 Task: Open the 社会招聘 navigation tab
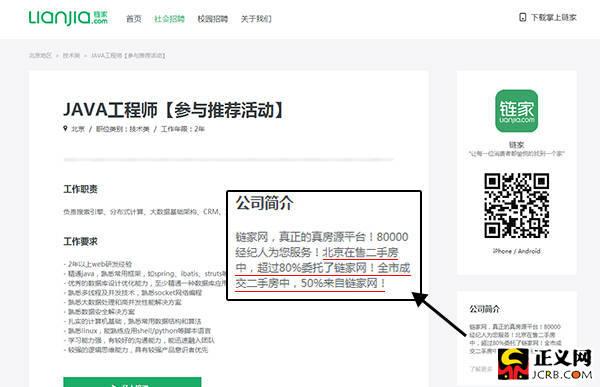coord(169,19)
